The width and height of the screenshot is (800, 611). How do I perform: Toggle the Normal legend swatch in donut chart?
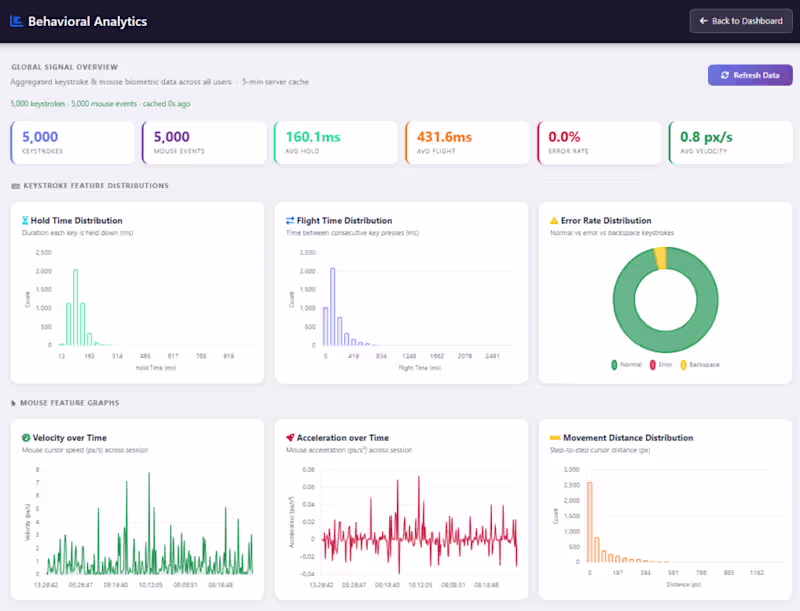[614, 365]
